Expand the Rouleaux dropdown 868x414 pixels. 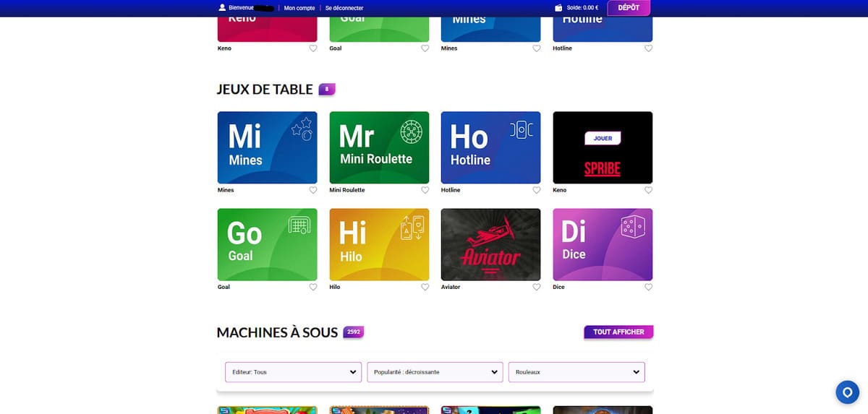[x=576, y=372]
